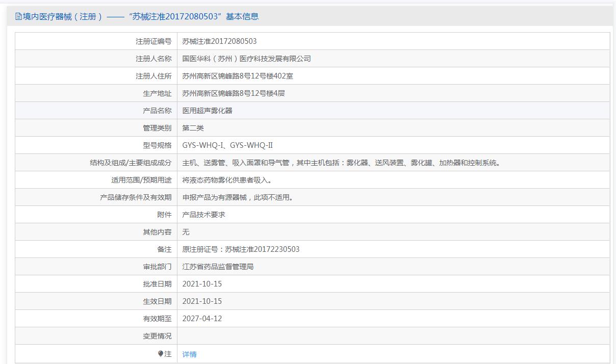Select address 苏州高新区锦峰路8号12号楼402室
The width and height of the screenshot is (616, 364).
click(x=238, y=76)
